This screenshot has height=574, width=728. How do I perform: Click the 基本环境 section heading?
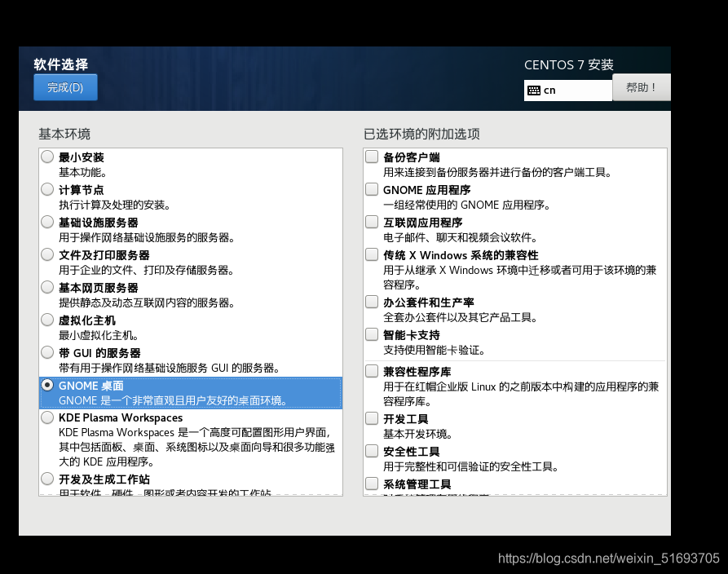coord(64,135)
